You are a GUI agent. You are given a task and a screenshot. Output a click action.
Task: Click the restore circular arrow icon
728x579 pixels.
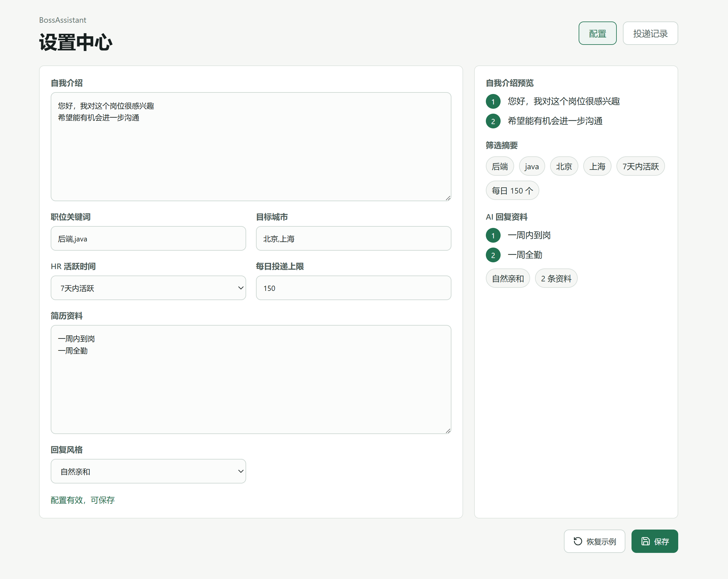pos(578,541)
